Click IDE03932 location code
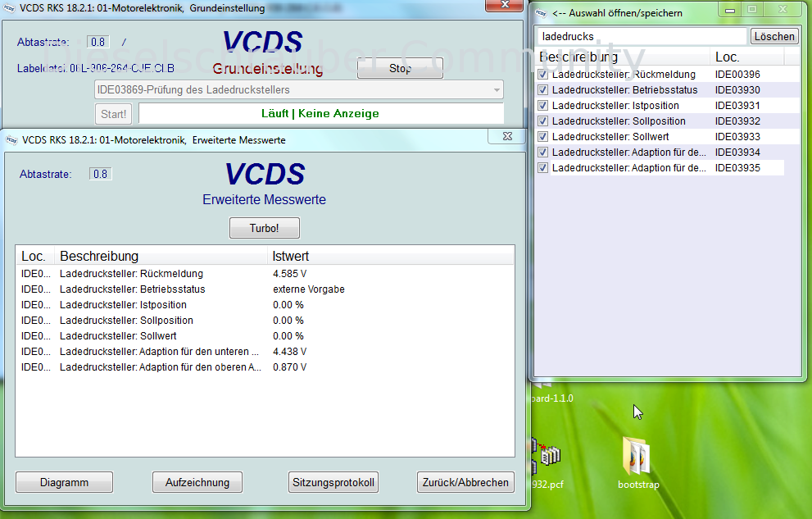 (737, 121)
